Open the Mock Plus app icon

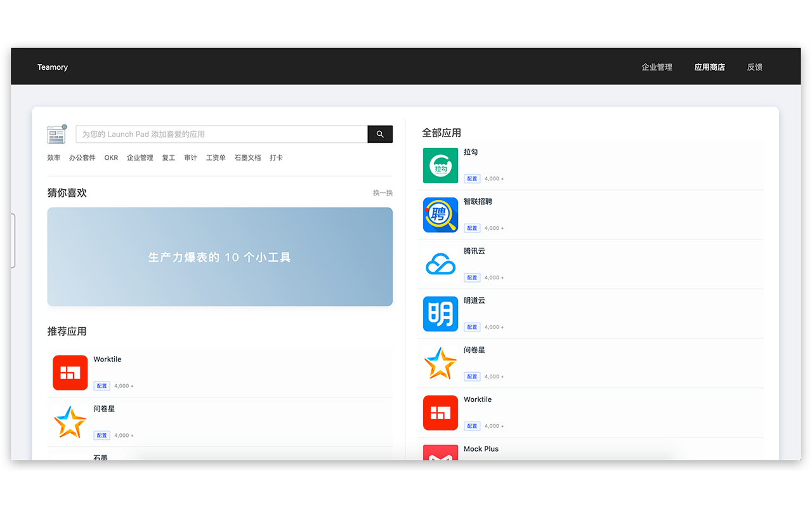(440, 453)
